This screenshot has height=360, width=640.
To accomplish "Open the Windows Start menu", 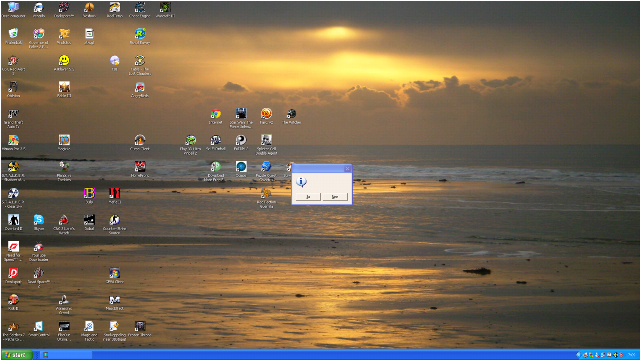I will pos(17,355).
